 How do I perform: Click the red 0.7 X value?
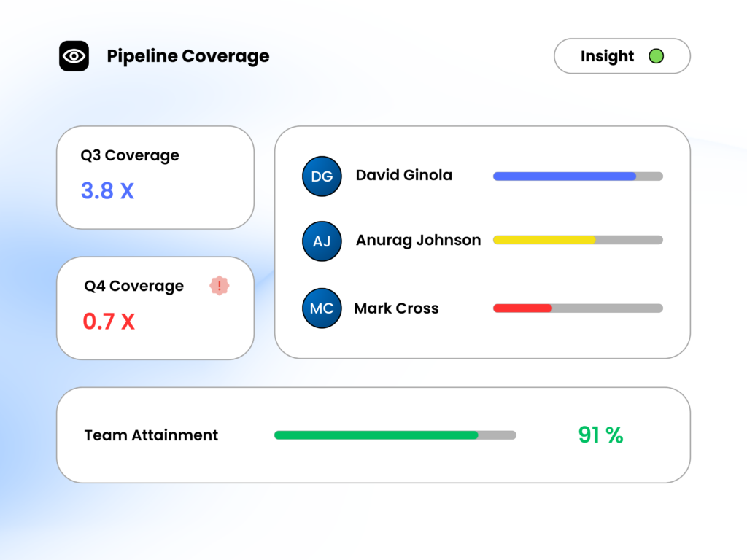(109, 322)
